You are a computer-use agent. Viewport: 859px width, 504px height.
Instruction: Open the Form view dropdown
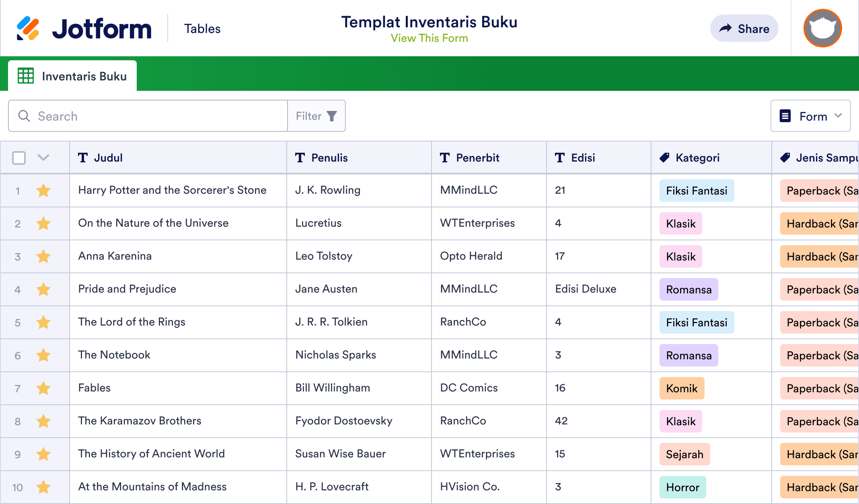pyautogui.click(x=810, y=116)
